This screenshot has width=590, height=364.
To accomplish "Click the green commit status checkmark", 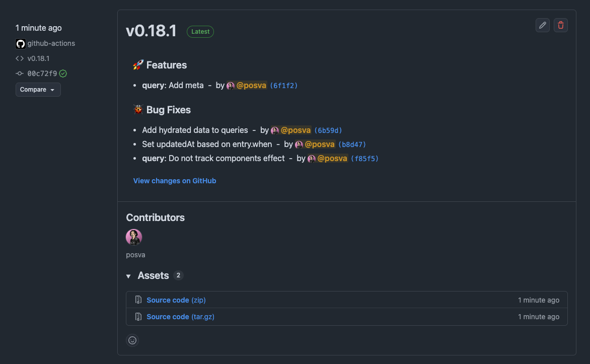I will tap(63, 74).
